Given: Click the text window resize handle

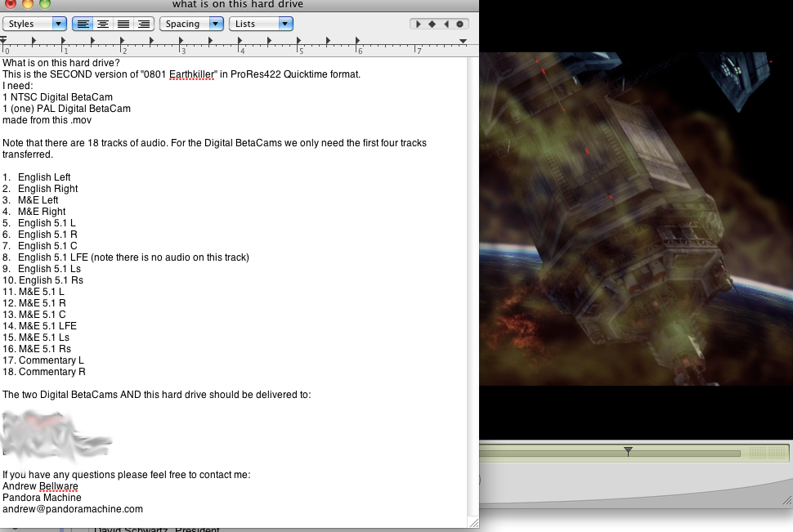Looking at the screenshot, I should [x=473, y=522].
